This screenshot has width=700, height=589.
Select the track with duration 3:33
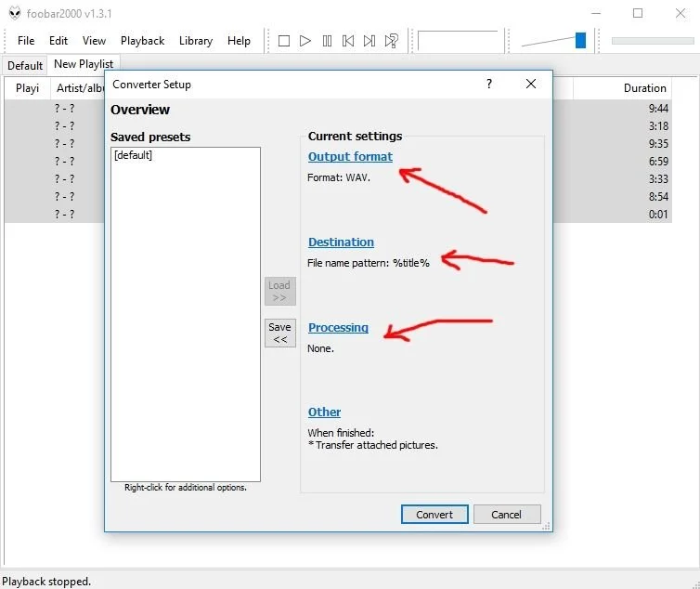(x=658, y=179)
